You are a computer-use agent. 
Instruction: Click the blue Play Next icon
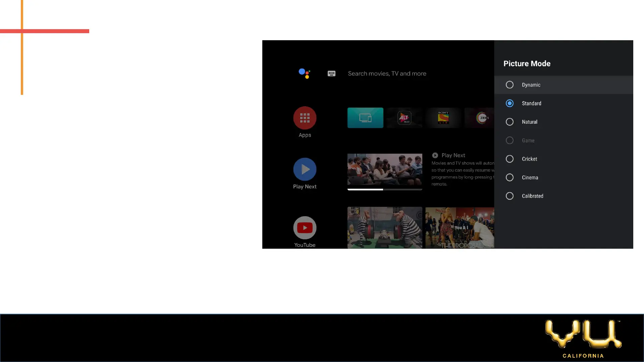point(305,169)
